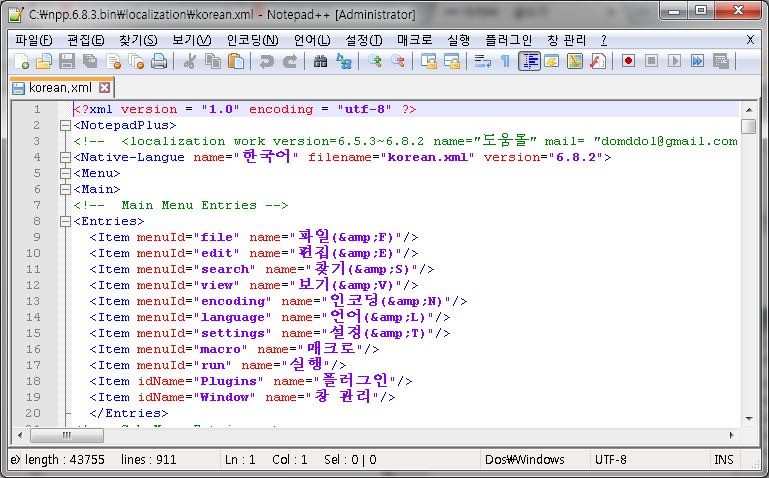769x478 pixels.
Task: Open the 보기(V) menu
Action: 192,40
